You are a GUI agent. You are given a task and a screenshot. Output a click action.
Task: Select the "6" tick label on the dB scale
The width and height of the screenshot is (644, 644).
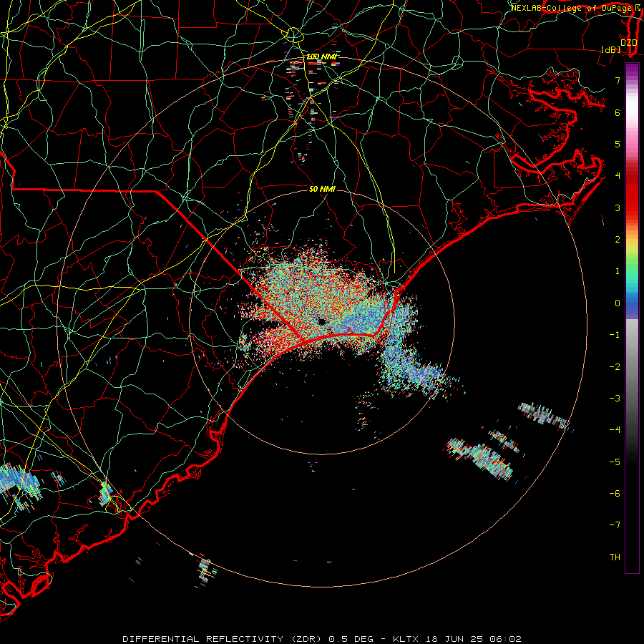click(x=618, y=112)
